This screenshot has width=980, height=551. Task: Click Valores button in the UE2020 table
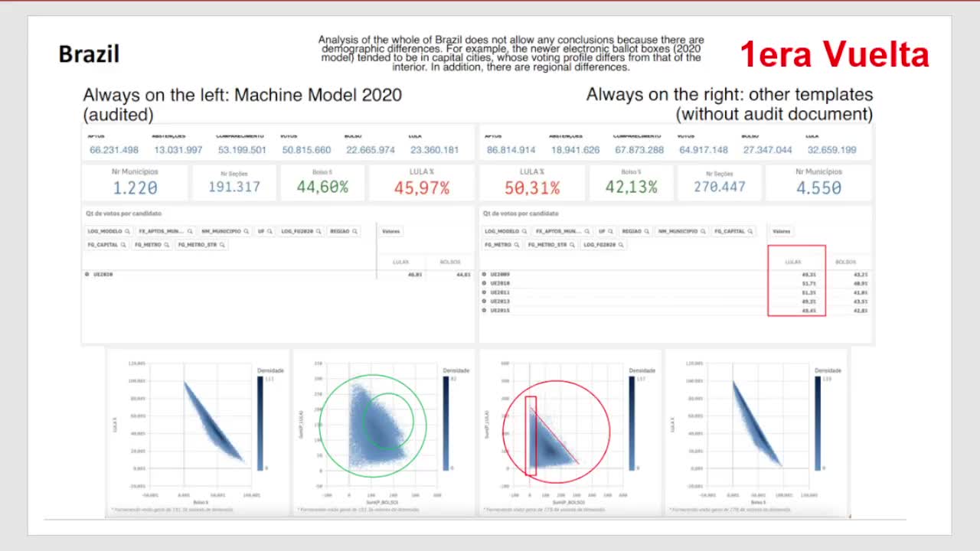point(390,231)
